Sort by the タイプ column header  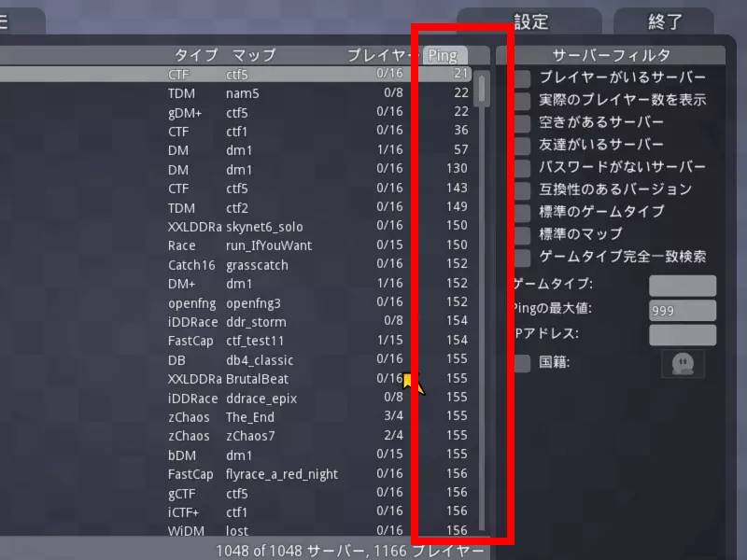[x=196, y=56]
